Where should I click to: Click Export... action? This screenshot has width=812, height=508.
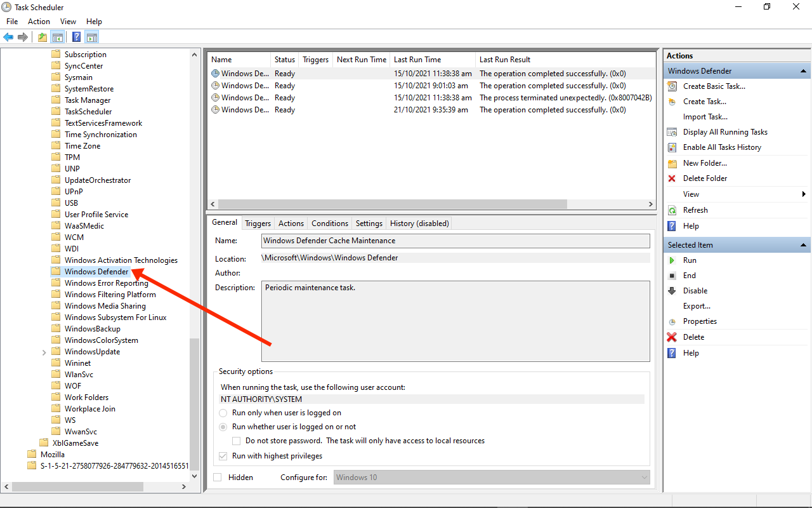pyautogui.click(x=697, y=306)
